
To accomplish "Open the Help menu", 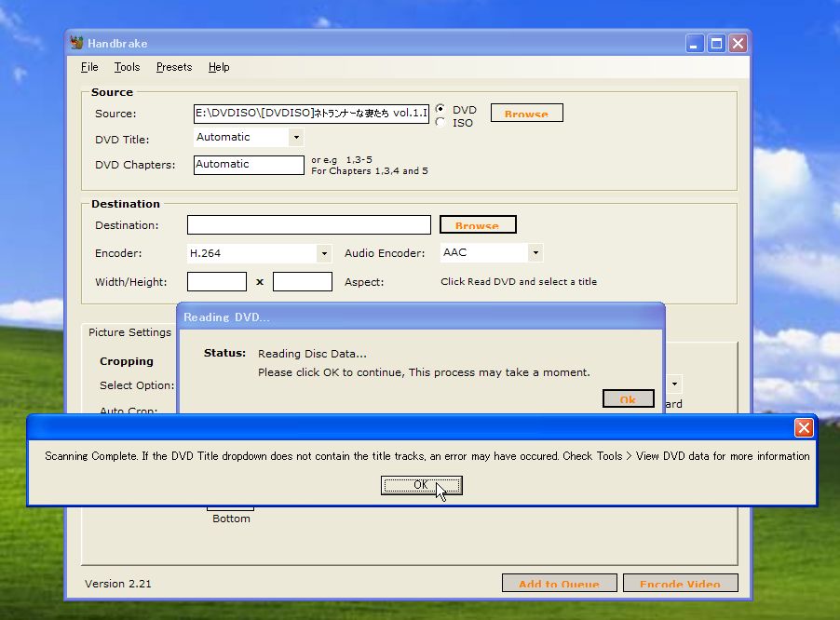I will coord(219,67).
